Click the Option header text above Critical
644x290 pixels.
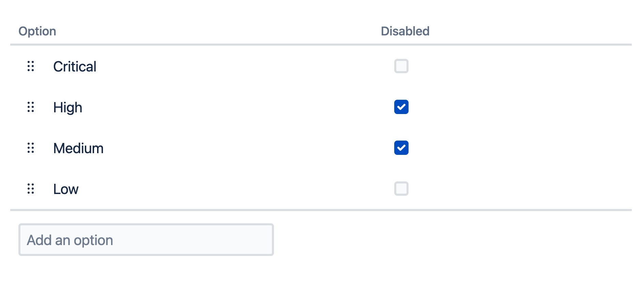pos(37,31)
